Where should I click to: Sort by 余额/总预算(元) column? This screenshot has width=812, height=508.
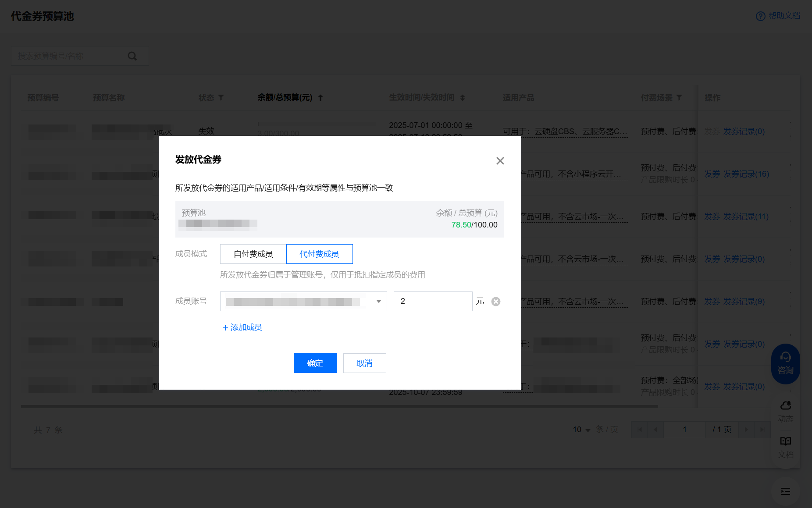(x=321, y=98)
